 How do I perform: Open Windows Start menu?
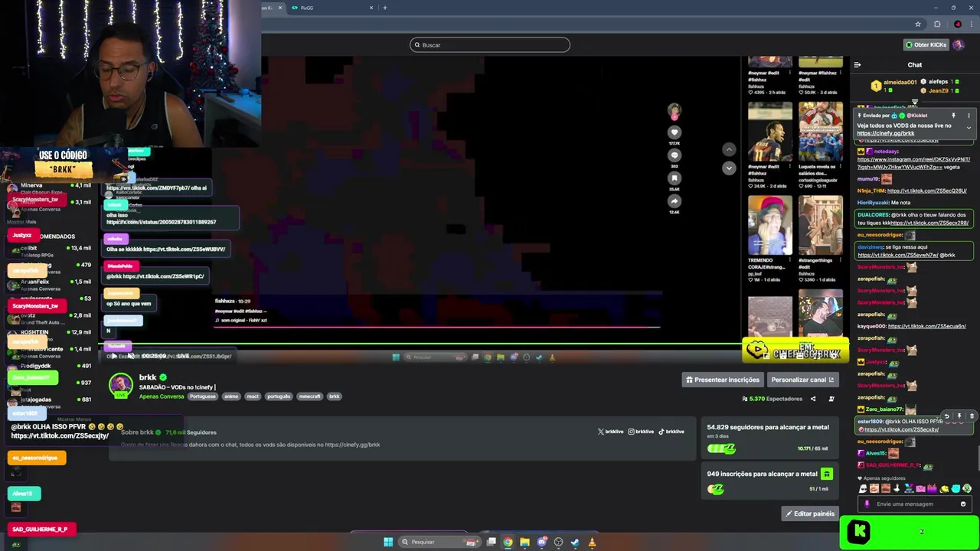click(x=388, y=542)
